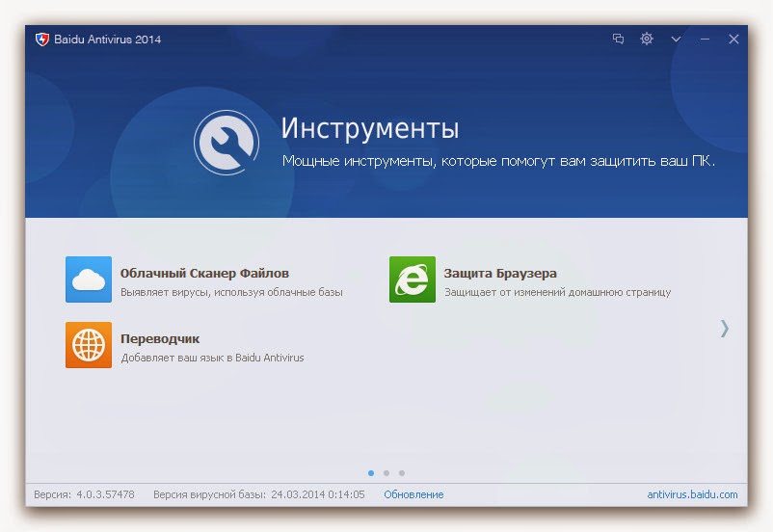Image resolution: width=773 pixels, height=532 pixels.
Task: Click description 'Выявляет вирусы, используя облачные базы'
Action: (231, 292)
